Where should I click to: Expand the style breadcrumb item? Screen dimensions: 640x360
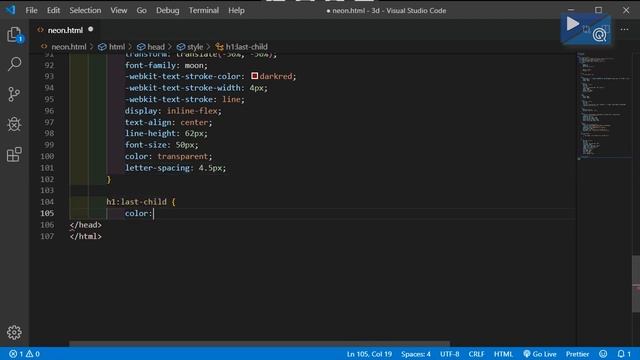195,47
